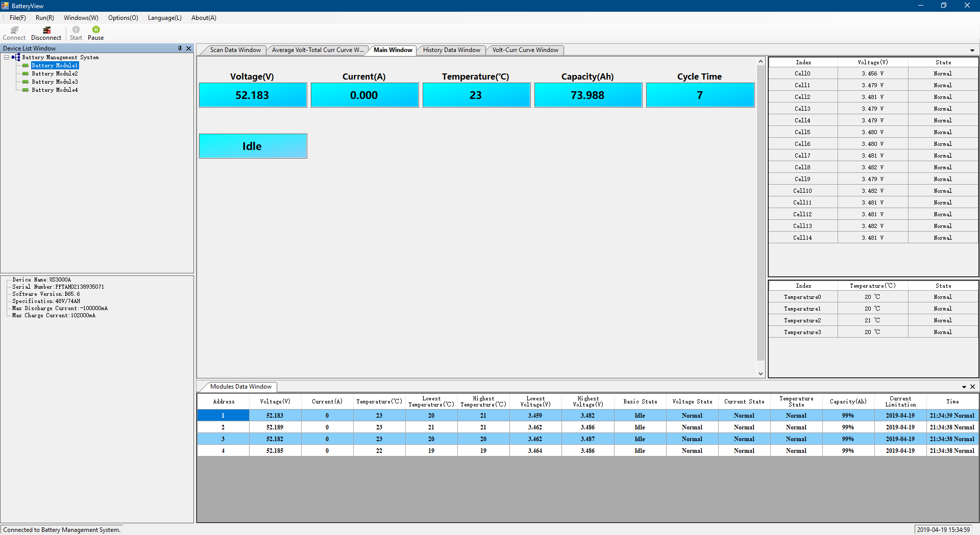
Task: Collapse the Battery Management System tree node
Action: [x=7, y=58]
